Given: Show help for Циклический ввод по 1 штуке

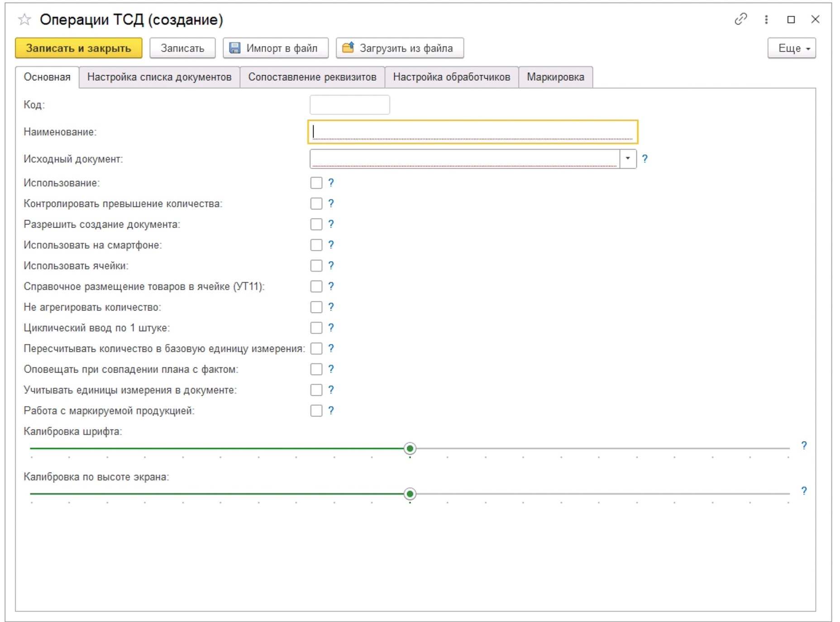Looking at the screenshot, I should (x=331, y=327).
